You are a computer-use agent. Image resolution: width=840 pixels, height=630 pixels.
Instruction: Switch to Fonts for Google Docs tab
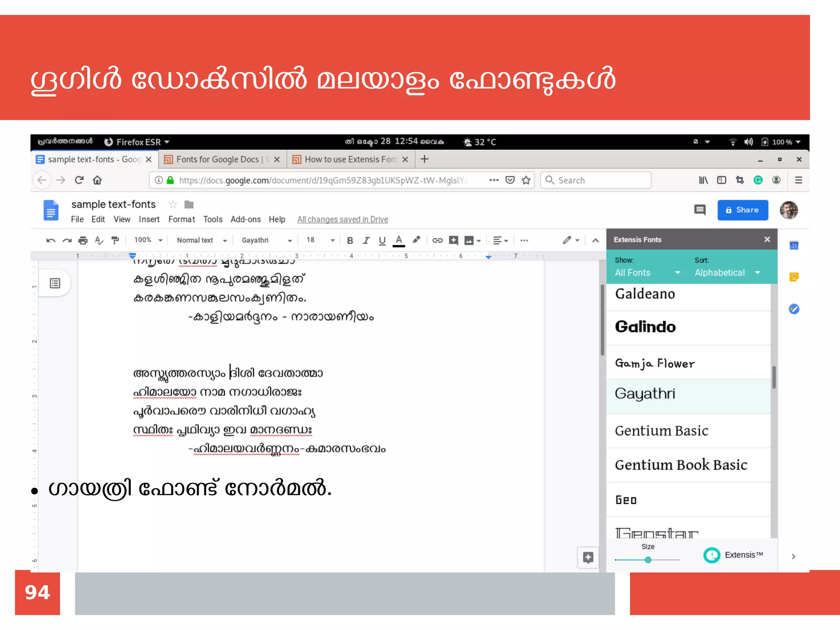(217, 160)
